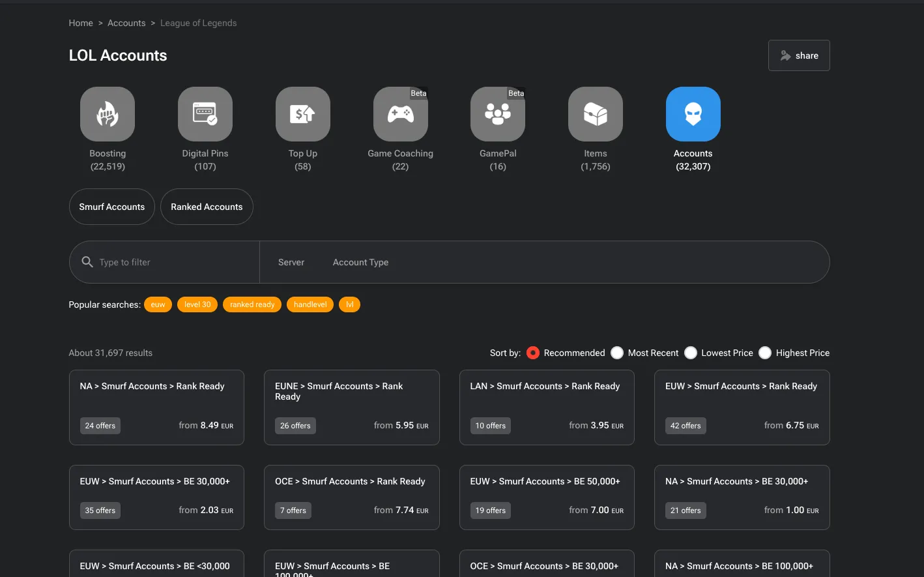This screenshot has width=924, height=577.
Task: Apply the handlevel search tag
Action: (x=310, y=304)
